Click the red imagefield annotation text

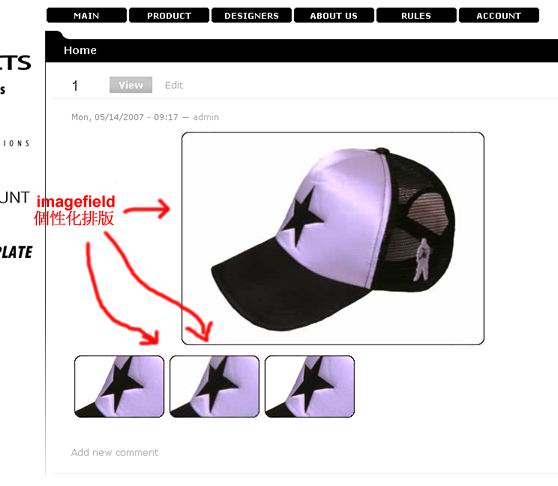point(76,202)
